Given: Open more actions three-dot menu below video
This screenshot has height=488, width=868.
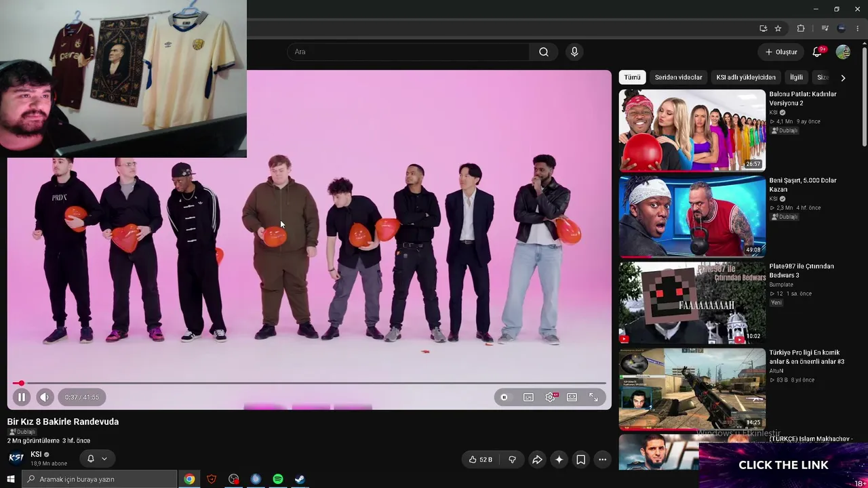Looking at the screenshot, I should coord(602,460).
